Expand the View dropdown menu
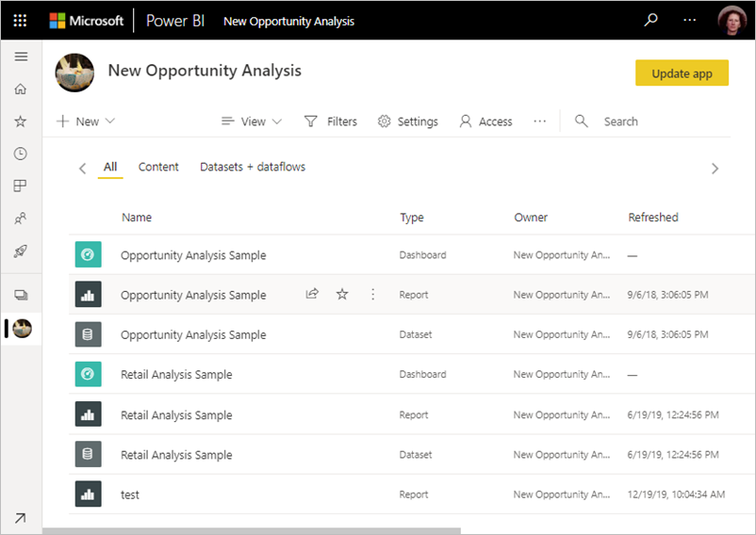756x535 pixels. tap(252, 122)
